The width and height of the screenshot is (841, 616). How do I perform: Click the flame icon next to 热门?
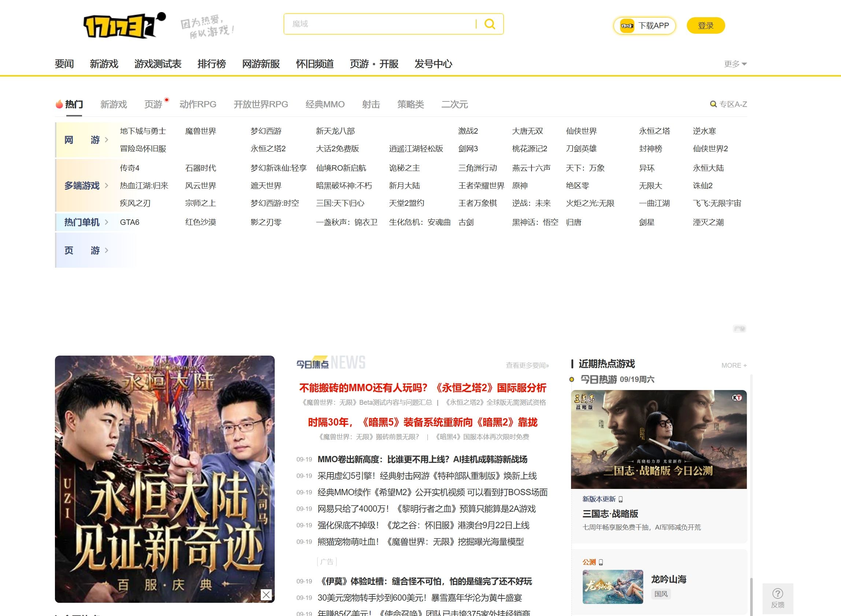59,104
